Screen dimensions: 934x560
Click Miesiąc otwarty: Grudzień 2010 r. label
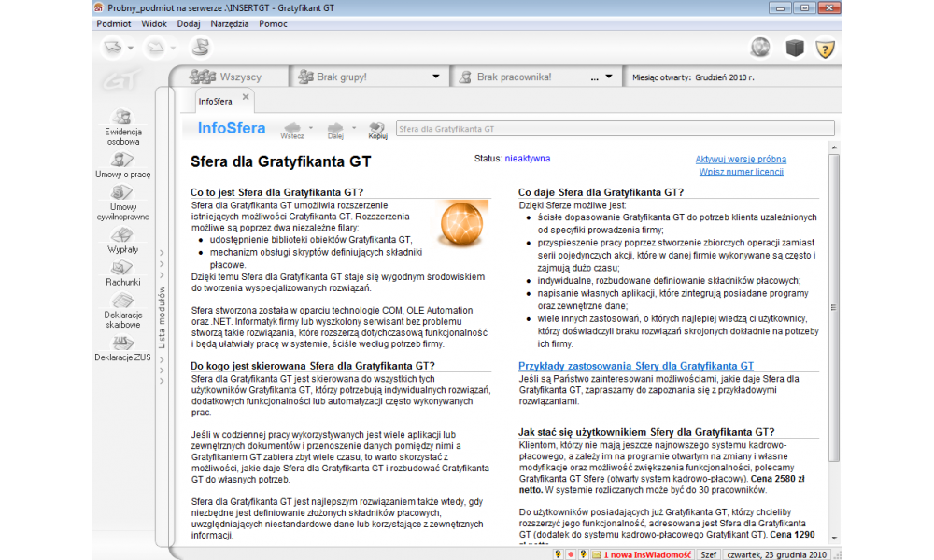coord(693,77)
